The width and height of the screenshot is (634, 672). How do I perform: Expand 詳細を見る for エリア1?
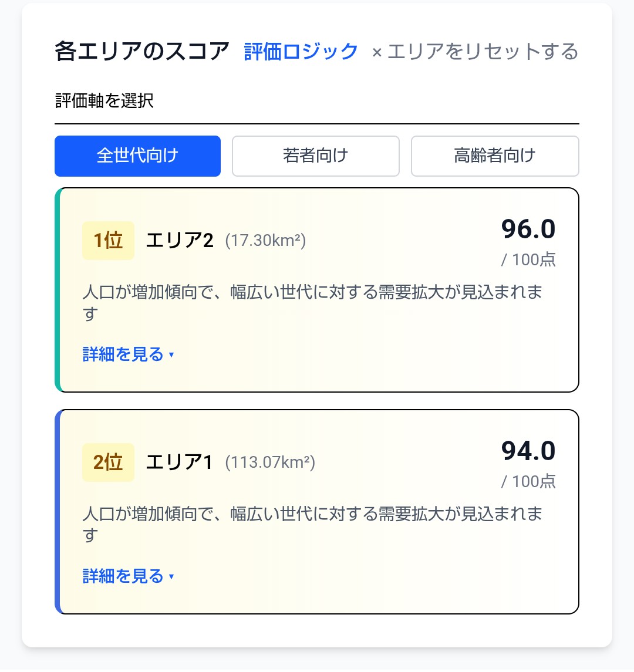[x=123, y=576]
